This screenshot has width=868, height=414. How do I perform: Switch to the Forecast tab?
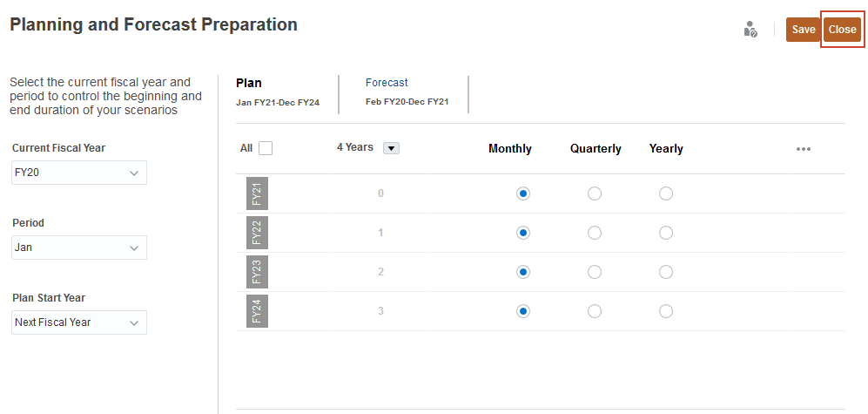pos(387,83)
